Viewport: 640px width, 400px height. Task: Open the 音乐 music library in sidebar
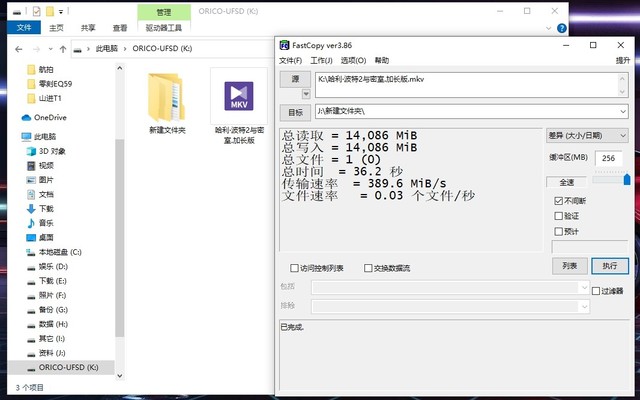coord(46,223)
